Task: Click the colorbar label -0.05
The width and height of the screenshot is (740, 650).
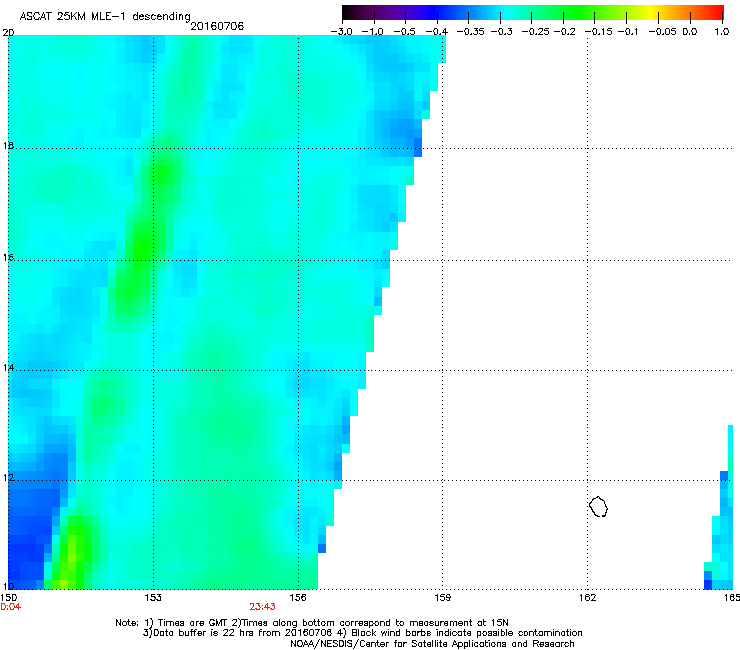Action: 663,32
